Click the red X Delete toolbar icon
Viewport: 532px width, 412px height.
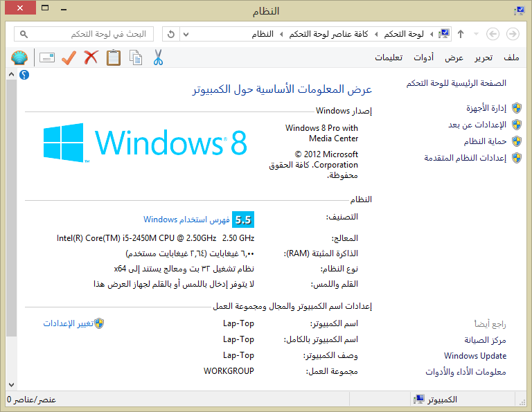pyautogui.click(x=91, y=57)
